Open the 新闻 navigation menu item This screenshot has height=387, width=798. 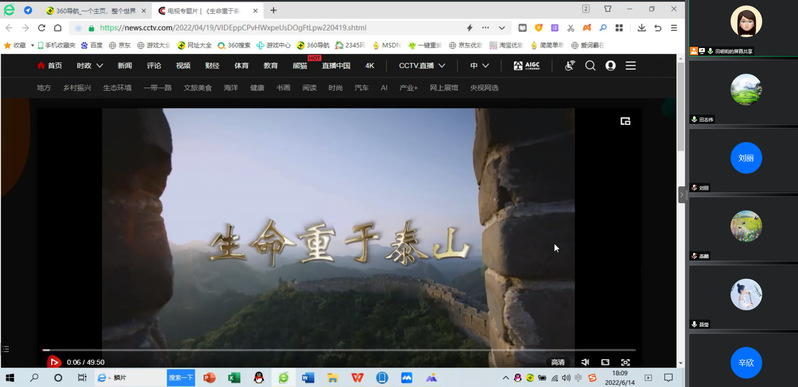click(125, 66)
